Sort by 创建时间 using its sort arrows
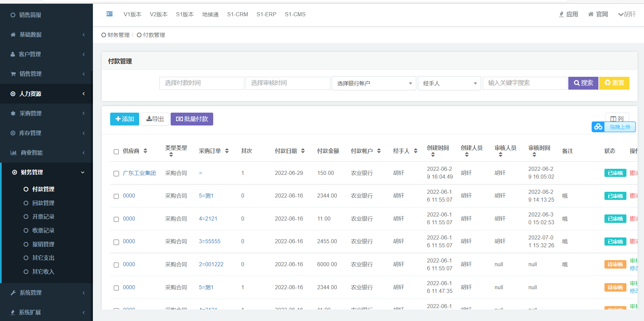Viewport: 644px width, 321px height. pos(433,155)
